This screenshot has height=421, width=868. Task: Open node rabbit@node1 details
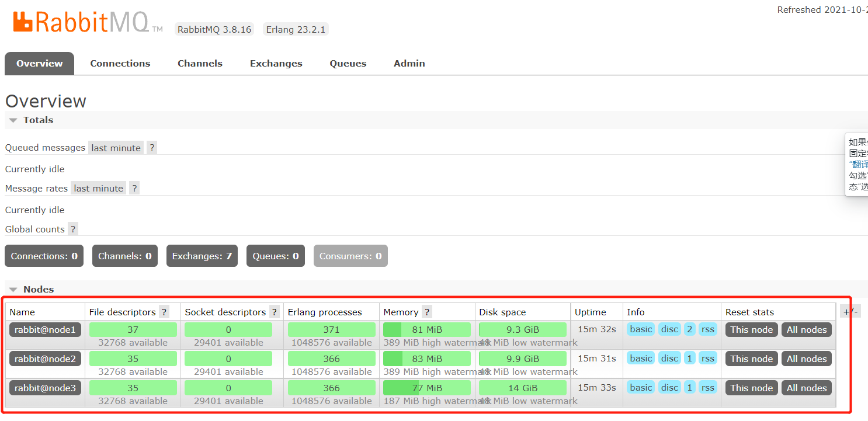tap(45, 329)
